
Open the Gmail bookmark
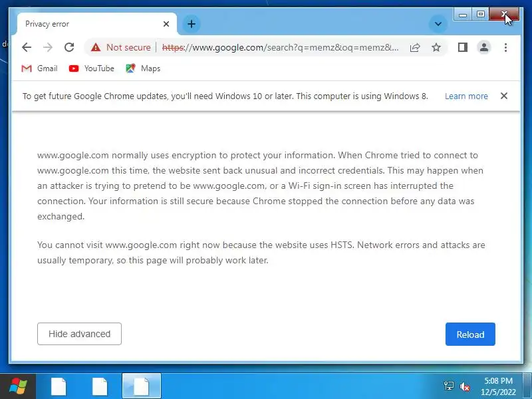pos(39,68)
